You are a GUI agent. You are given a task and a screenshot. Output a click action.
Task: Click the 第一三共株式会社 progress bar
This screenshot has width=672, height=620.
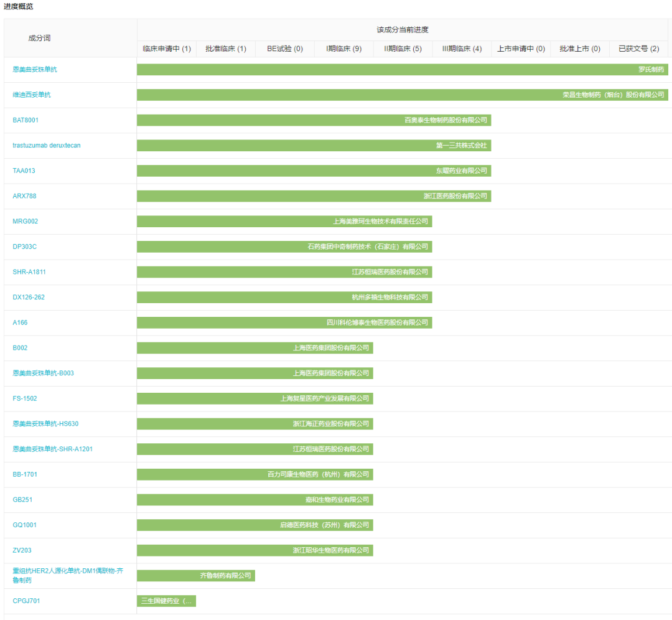(314, 146)
